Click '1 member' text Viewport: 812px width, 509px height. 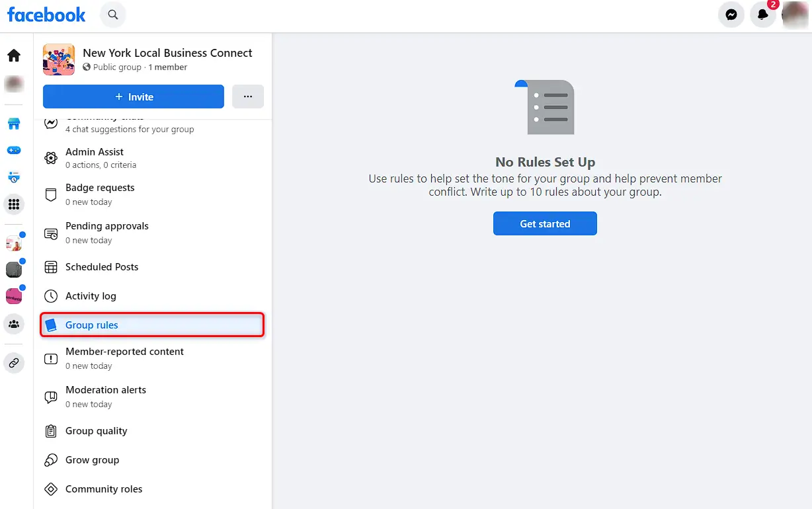click(167, 67)
